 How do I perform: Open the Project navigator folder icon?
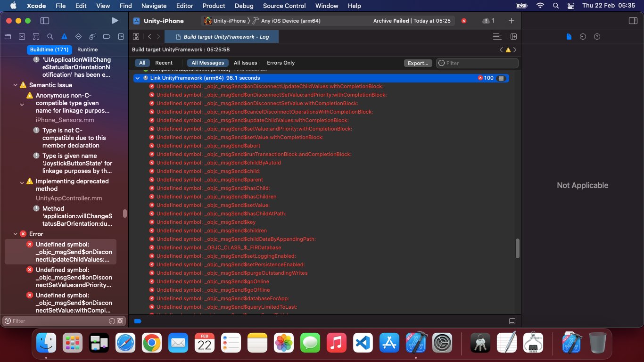pyautogui.click(x=8, y=36)
